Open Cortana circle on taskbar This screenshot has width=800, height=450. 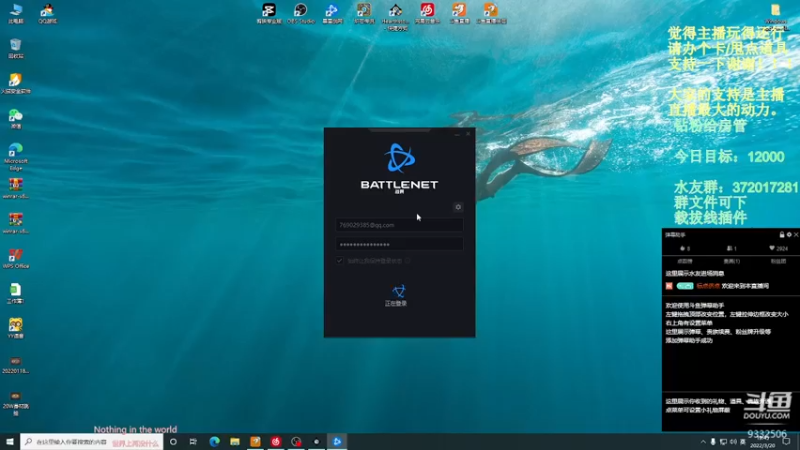173,442
